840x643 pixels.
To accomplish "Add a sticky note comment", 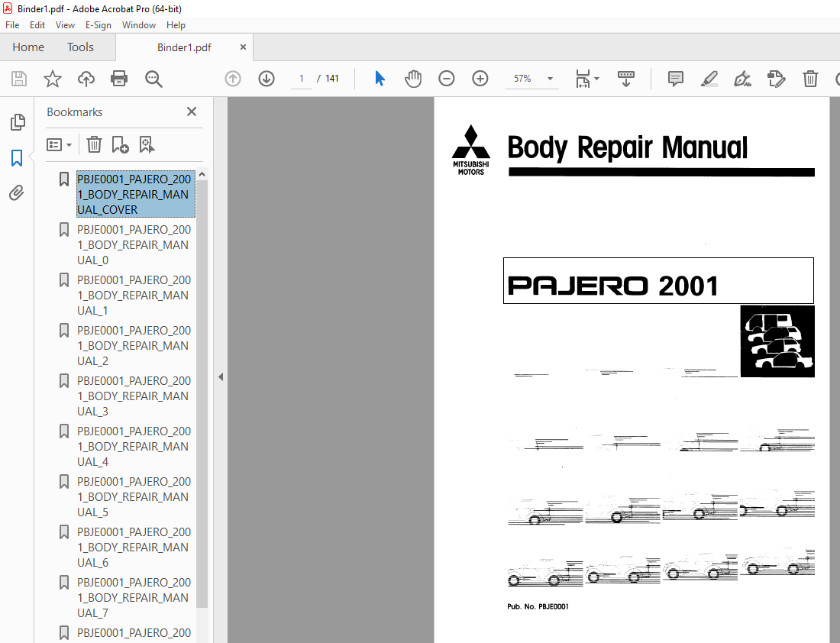I will (x=676, y=79).
